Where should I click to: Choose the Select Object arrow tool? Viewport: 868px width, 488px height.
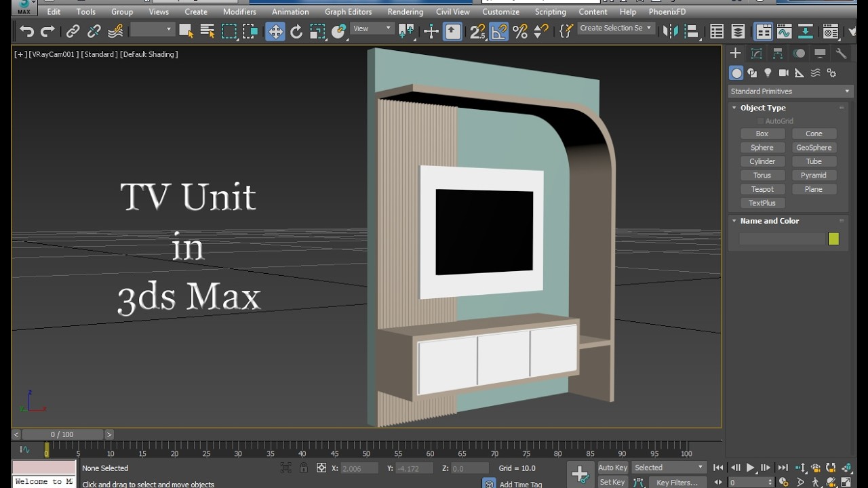click(x=186, y=31)
